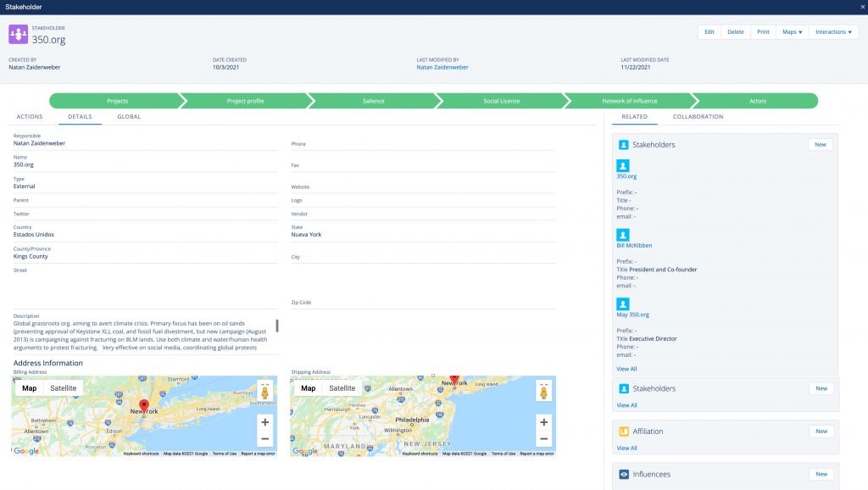Zoom out on the Billing Address map
Image resolution: width=868 pixels, height=490 pixels.
[265, 439]
